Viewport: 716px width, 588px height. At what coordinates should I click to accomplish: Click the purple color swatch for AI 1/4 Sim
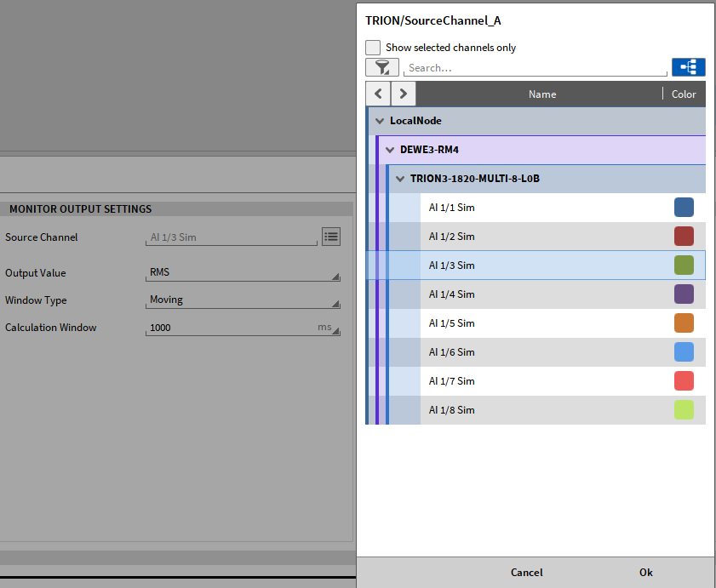pyautogui.click(x=684, y=294)
